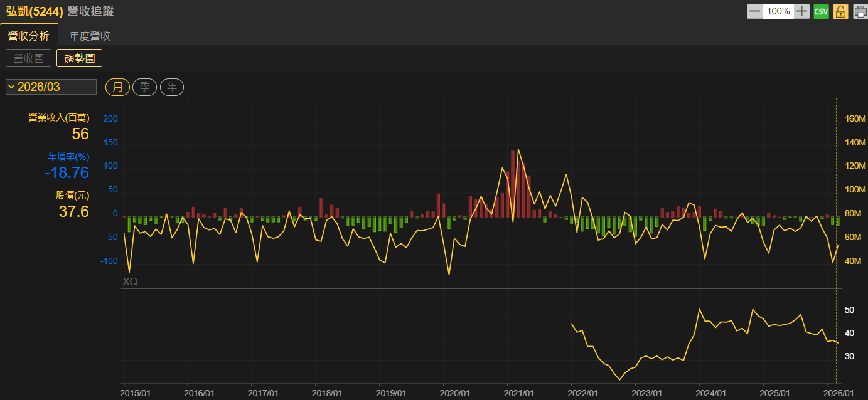Image resolution: width=868 pixels, height=400 pixels.
Task: Click the chevron beside 2026/03
Action: (11, 87)
